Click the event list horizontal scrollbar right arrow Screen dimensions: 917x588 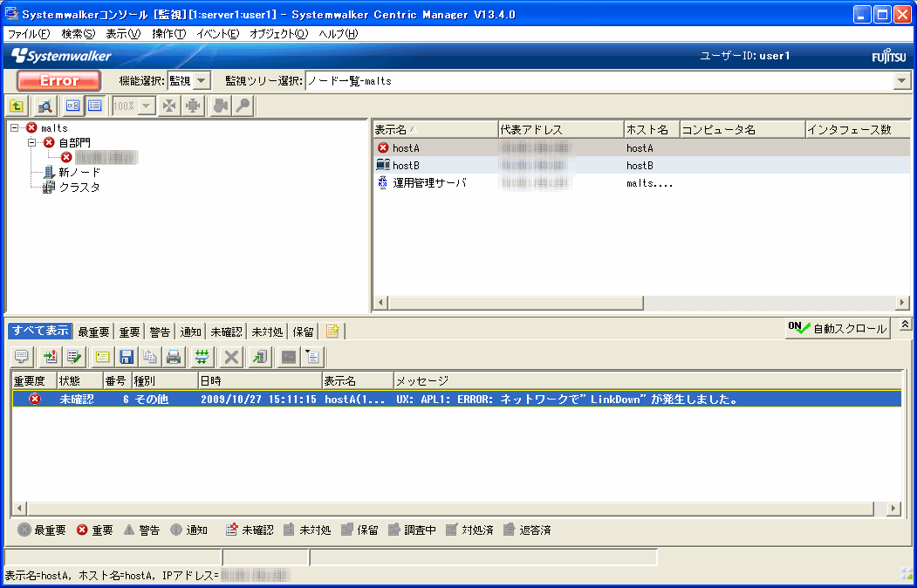pyautogui.click(x=893, y=509)
